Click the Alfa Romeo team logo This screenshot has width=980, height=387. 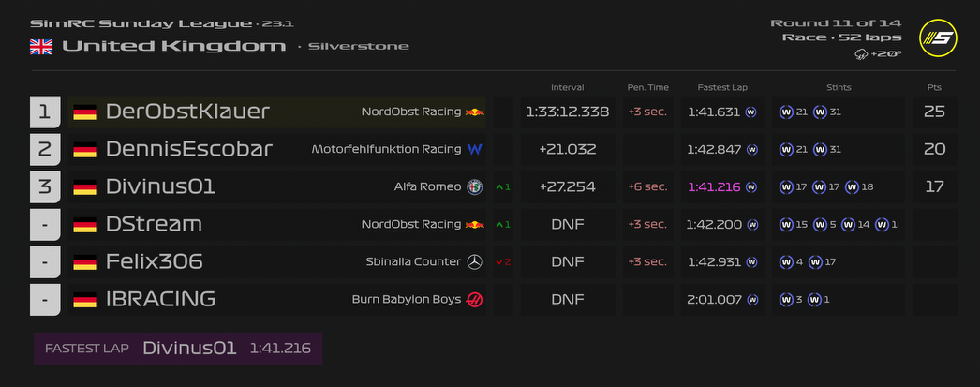tap(476, 186)
